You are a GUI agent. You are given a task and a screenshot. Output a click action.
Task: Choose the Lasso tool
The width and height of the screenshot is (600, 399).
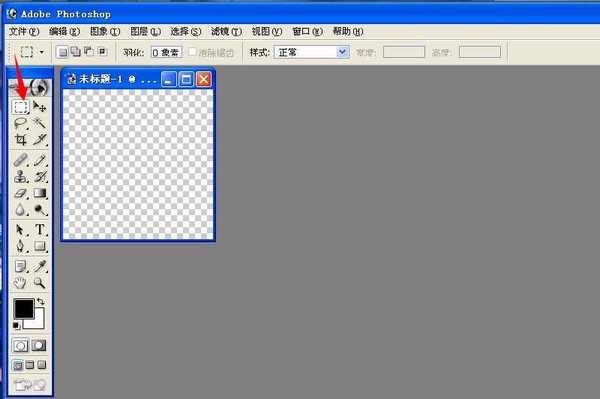21,123
